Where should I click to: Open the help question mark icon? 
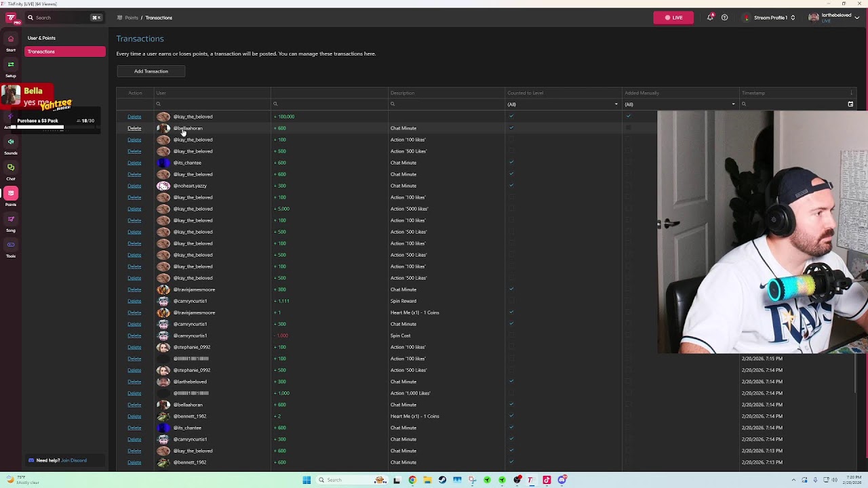(724, 18)
